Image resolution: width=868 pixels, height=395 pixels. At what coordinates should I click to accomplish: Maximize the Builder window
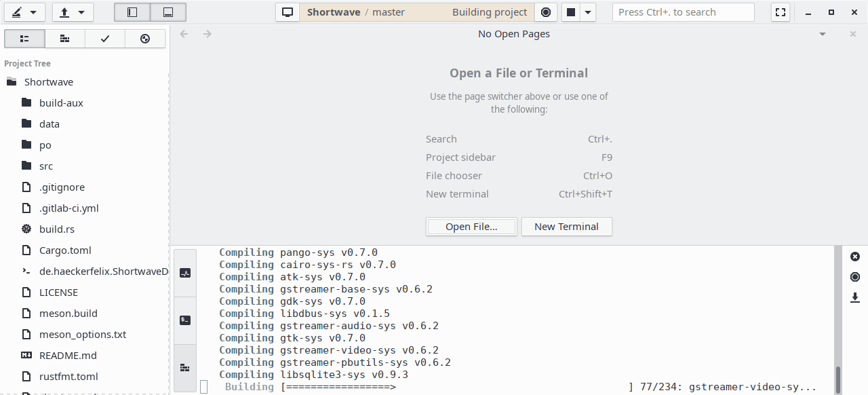click(831, 12)
